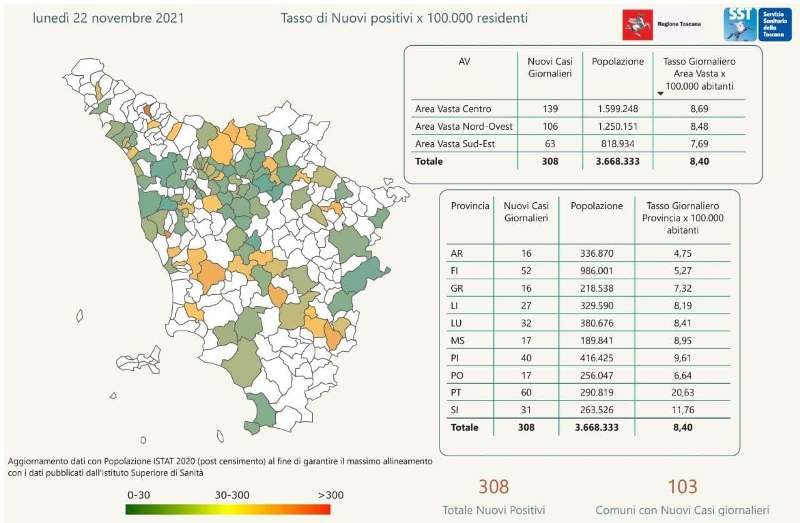Sort by the AV column header
This screenshot has height=523, width=800.
tap(463, 61)
